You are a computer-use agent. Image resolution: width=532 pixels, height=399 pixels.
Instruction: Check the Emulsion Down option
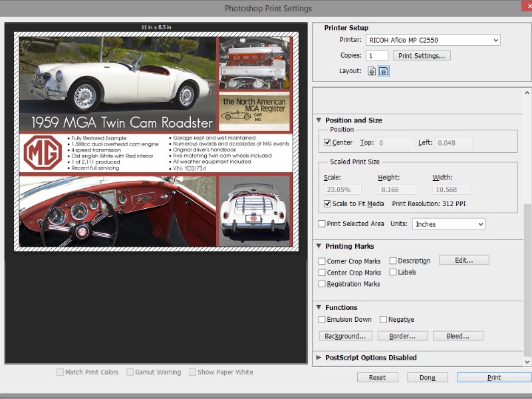(323, 320)
